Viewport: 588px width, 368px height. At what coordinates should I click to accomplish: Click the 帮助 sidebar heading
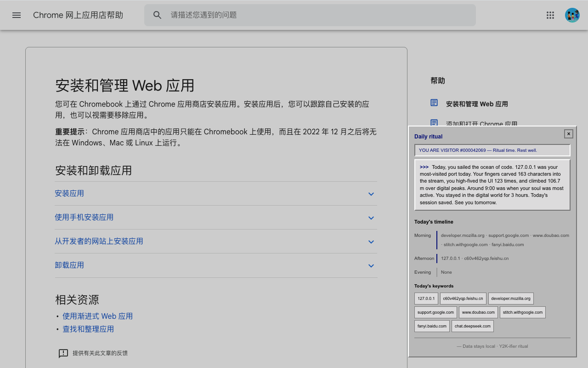coord(438,81)
